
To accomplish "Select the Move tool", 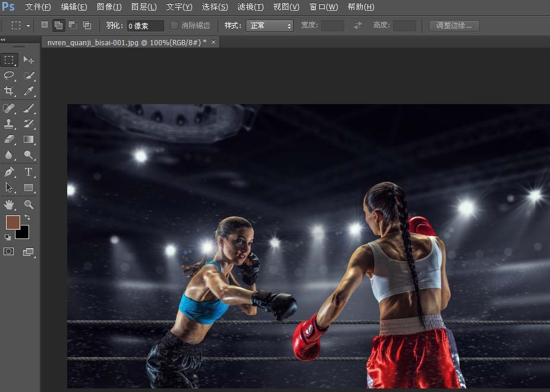I will coord(29,59).
